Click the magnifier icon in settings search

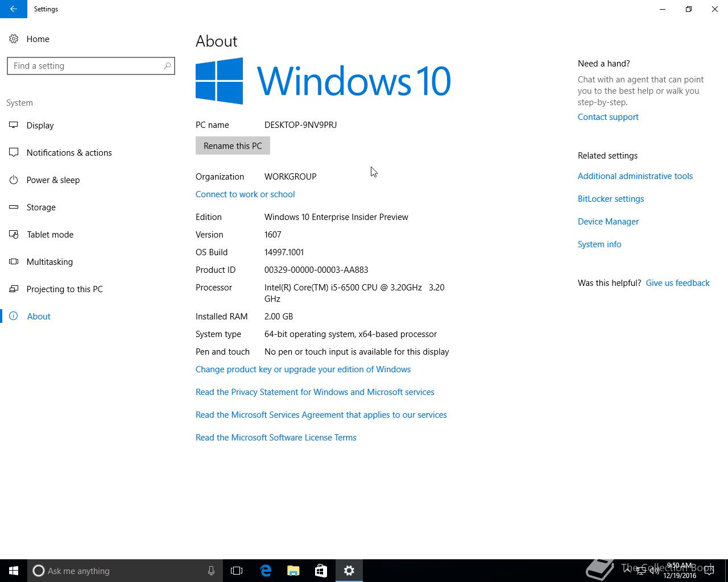167,66
